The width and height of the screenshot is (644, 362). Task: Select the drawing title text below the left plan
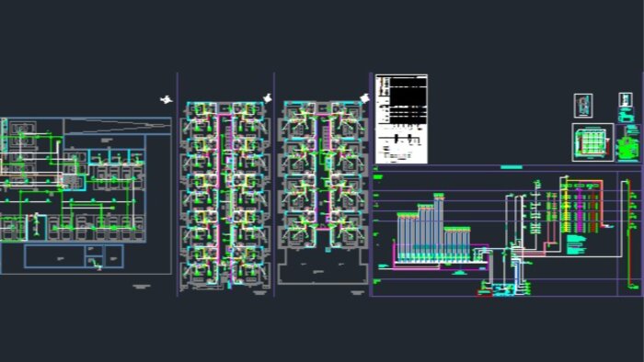pos(142,287)
